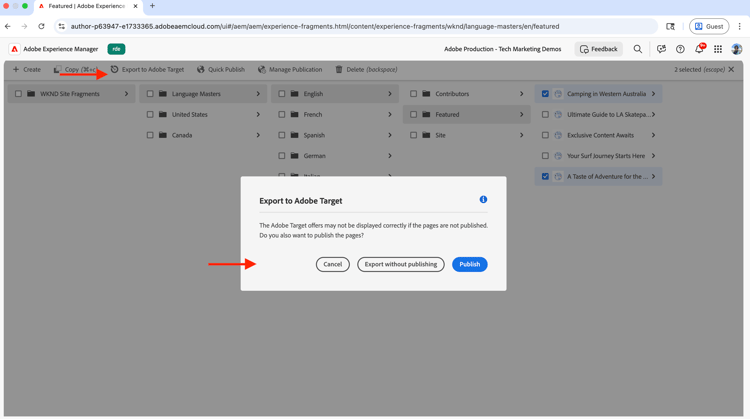Toggle checkbox for Contributors folder
Screen dimensions: 750x419
pos(413,94)
